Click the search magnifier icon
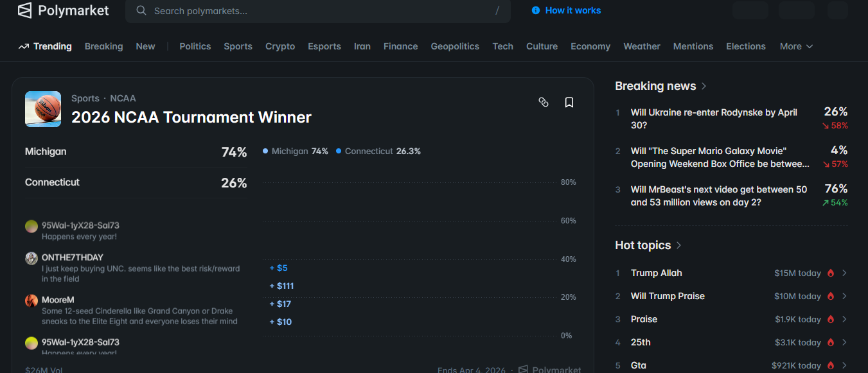Screen dimensions: 868x373 click(x=141, y=11)
